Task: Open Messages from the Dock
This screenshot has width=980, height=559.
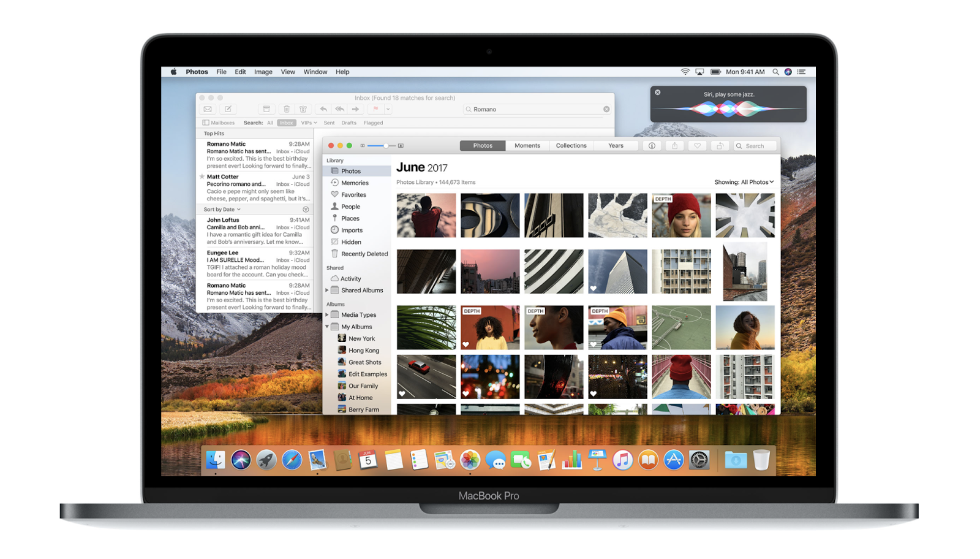Action: [x=495, y=460]
